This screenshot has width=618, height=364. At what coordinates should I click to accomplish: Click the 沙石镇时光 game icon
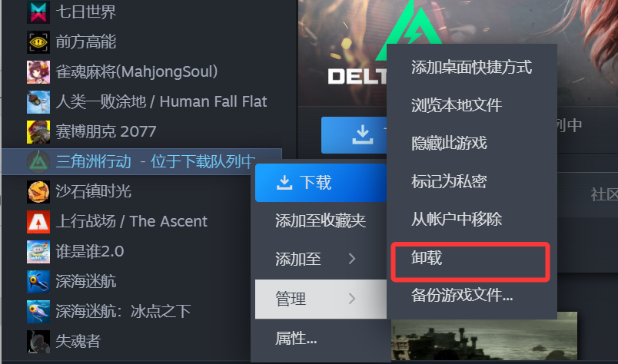(x=38, y=192)
